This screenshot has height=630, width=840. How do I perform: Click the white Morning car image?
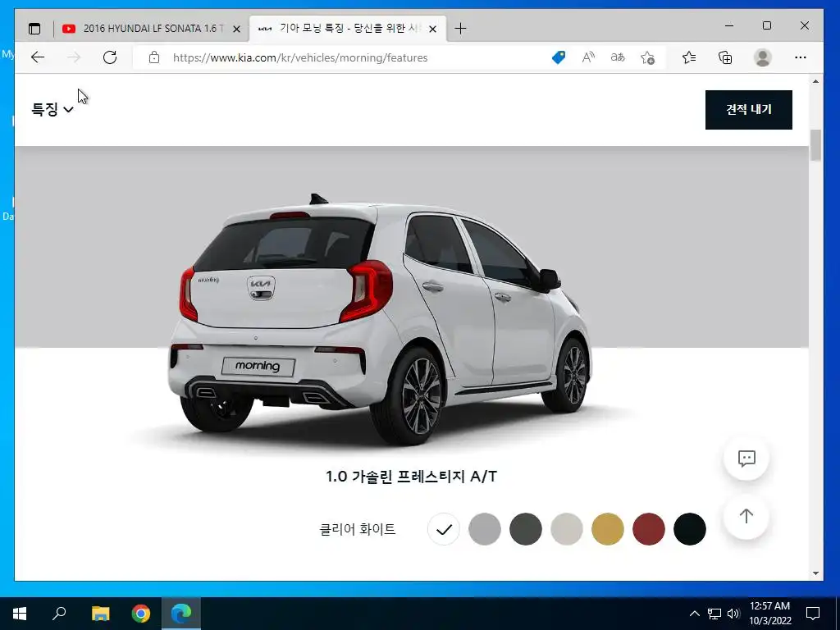pyautogui.click(x=379, y=322)
